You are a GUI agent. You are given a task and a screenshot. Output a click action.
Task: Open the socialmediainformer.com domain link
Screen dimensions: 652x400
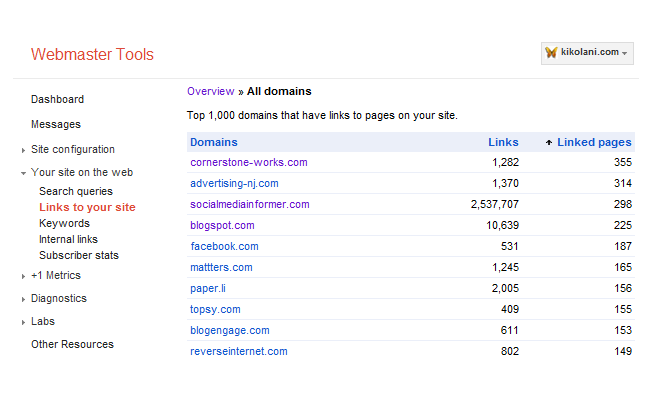(249, 204)
